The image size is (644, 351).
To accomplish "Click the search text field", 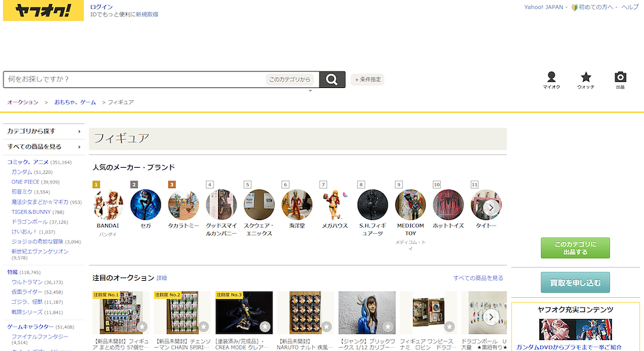I will [x=135, y=79].
